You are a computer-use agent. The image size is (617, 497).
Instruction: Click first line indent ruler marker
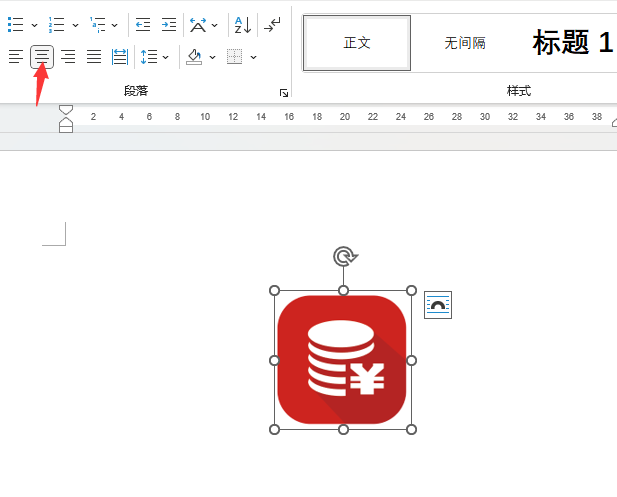66,109
